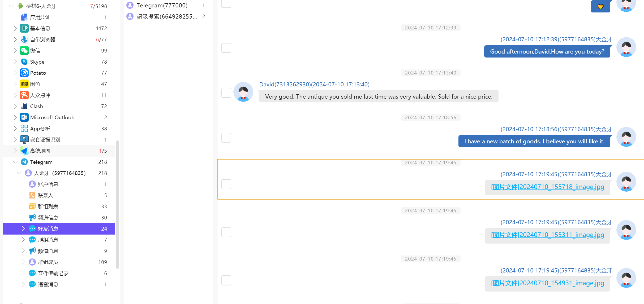
Task: Open the 群组列表 item
Action: [48, 206]
